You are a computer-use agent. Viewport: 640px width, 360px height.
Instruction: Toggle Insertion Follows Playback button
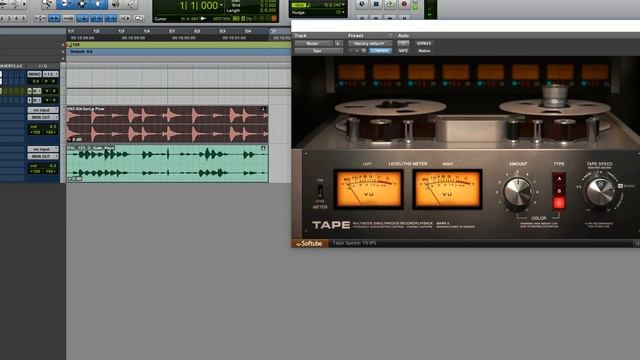(125, 18)
